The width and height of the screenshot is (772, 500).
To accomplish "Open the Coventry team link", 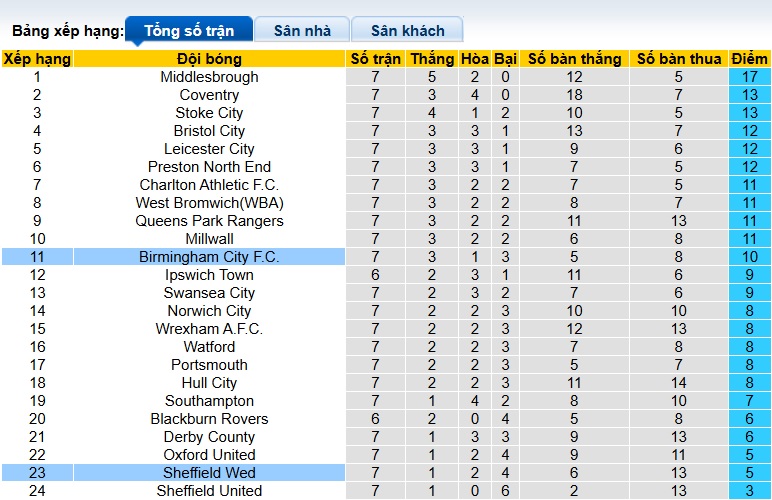I will click(x=209, y=95).
